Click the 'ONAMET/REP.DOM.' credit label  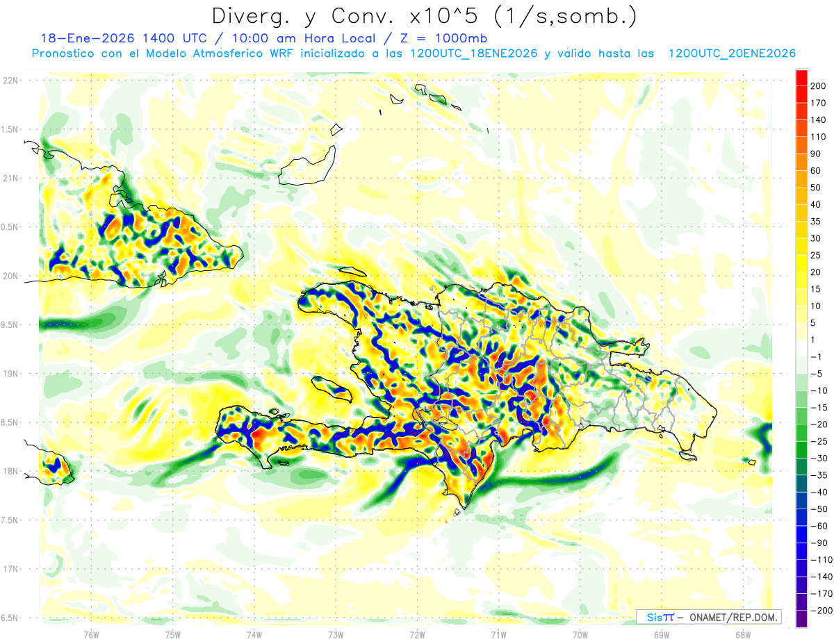pos(732,617)
